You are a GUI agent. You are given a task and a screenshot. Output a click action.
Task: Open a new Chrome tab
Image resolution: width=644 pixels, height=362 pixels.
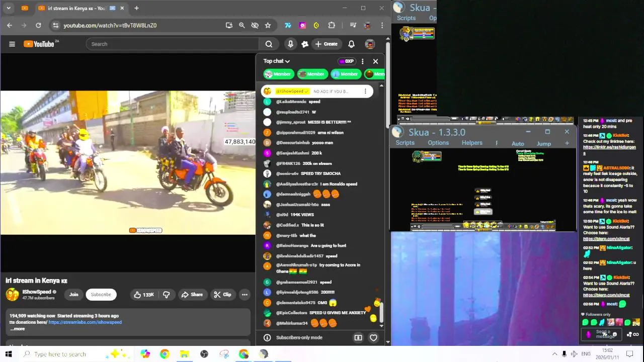(x=136, y=8)
